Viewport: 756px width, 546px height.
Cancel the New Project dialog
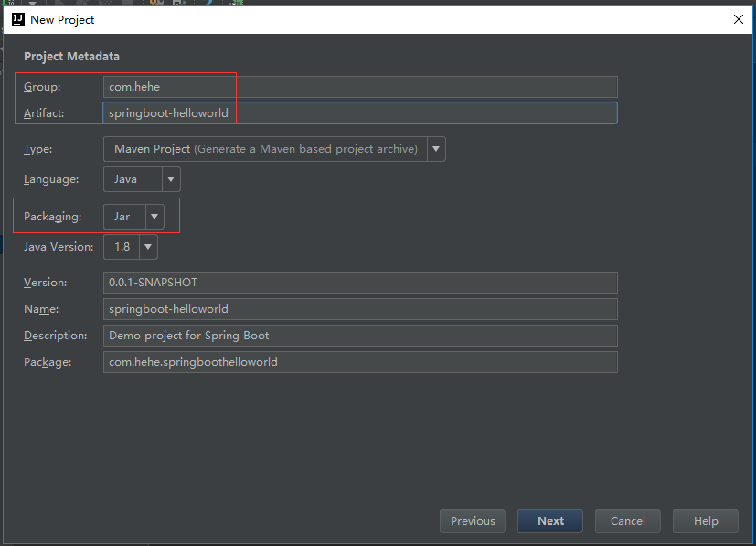628,521
